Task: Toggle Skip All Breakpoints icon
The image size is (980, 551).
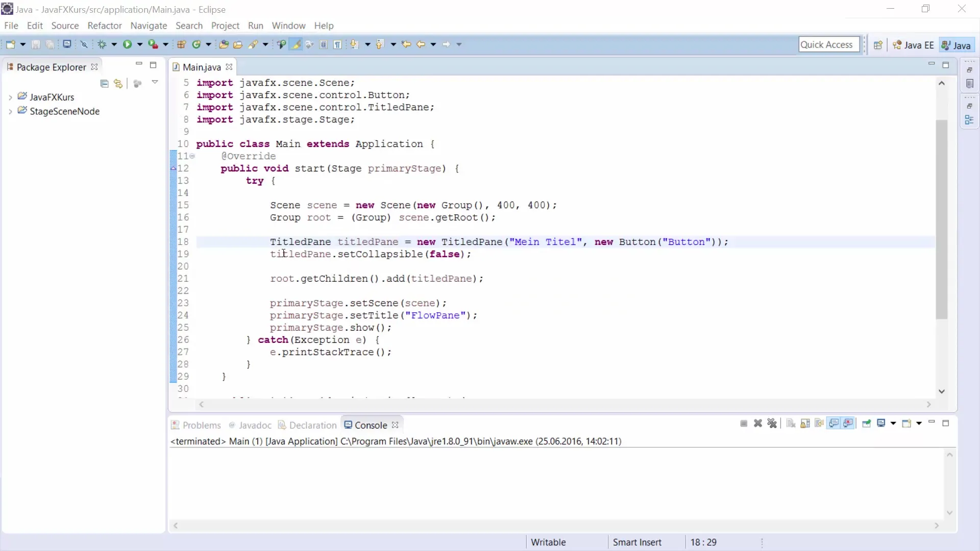Action: click(x=84, y=44)
